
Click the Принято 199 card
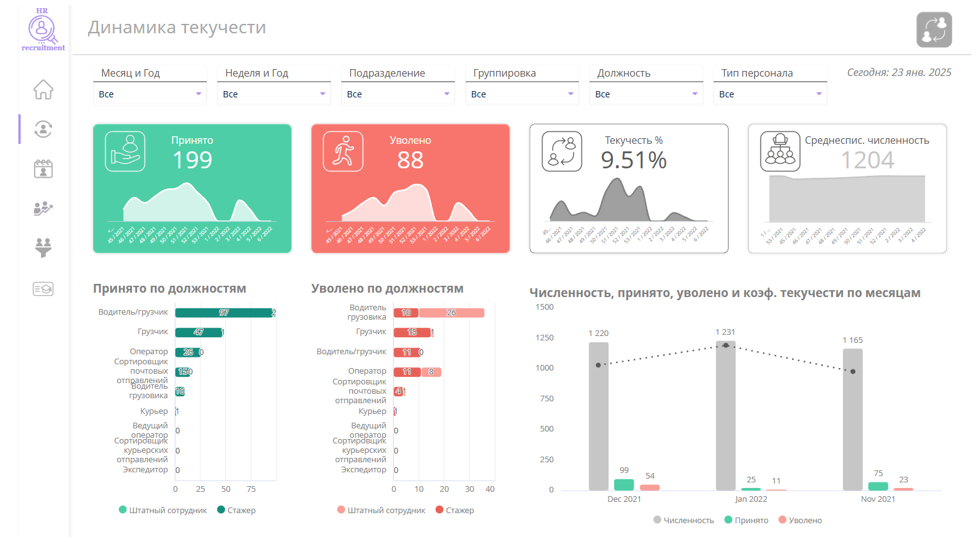tap(192, 188)
